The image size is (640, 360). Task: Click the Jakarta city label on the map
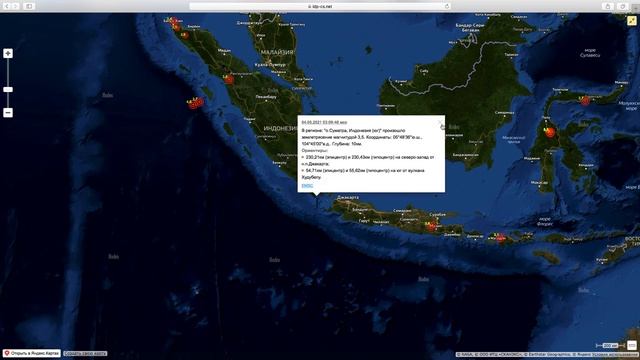[x=348, y=198]
